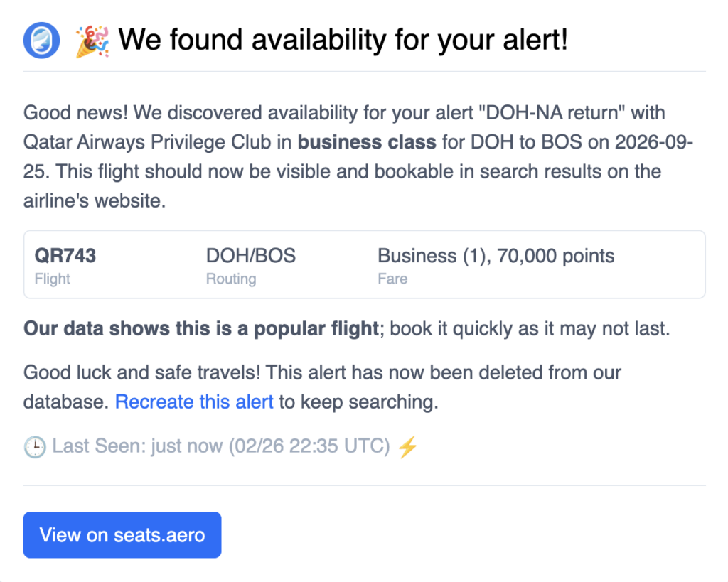Click 'to keep searching' text after link
This screenshot has width=728, height=582.
coord(358,402)
